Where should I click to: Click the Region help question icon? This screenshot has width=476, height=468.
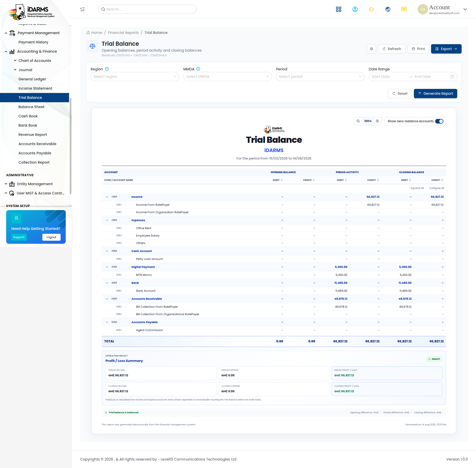[107, 69]
